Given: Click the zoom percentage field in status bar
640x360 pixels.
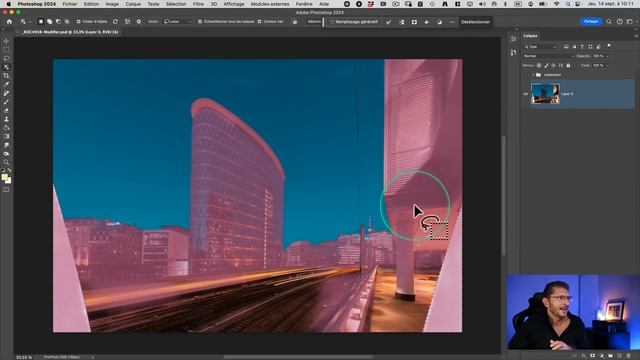Looking at the screenshot, I should pos(24,357).
